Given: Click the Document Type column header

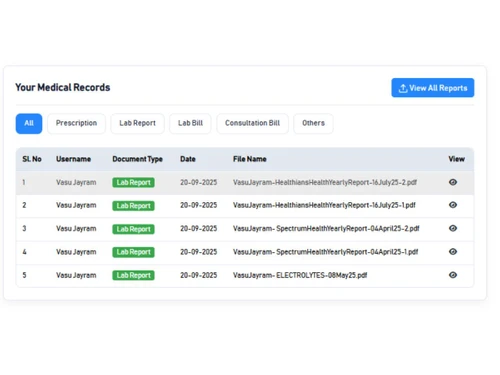Looking at the screenshot, I should tap(137, 159).
